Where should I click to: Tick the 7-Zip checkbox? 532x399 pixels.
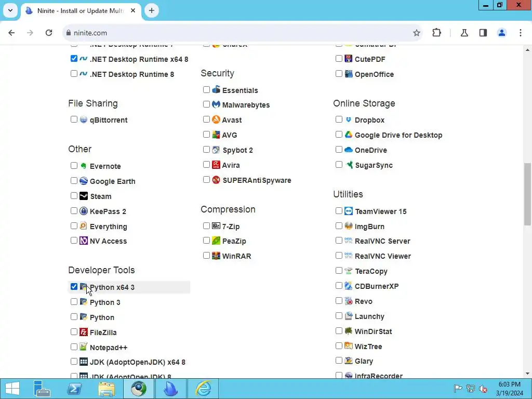206,225
